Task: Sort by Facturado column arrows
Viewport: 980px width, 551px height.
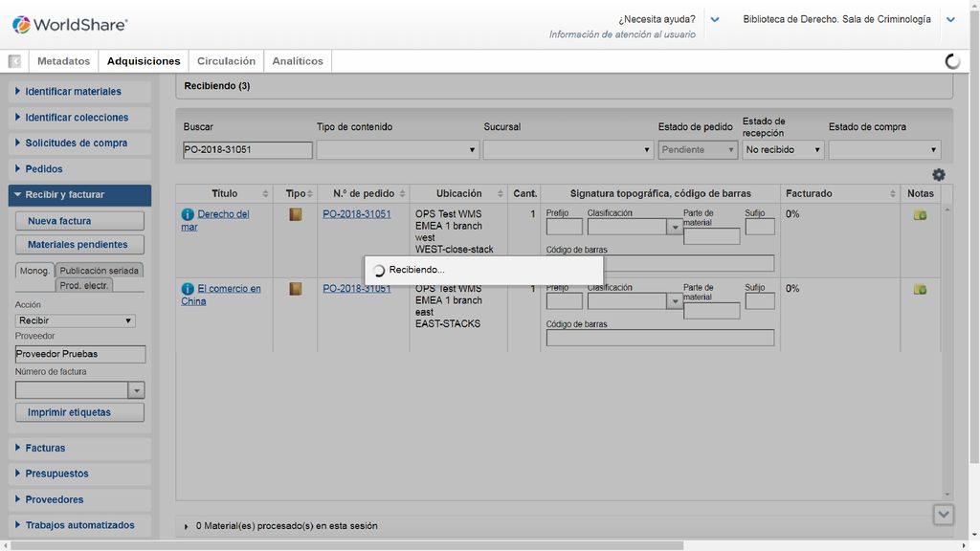Action: [x=893, y=193]
